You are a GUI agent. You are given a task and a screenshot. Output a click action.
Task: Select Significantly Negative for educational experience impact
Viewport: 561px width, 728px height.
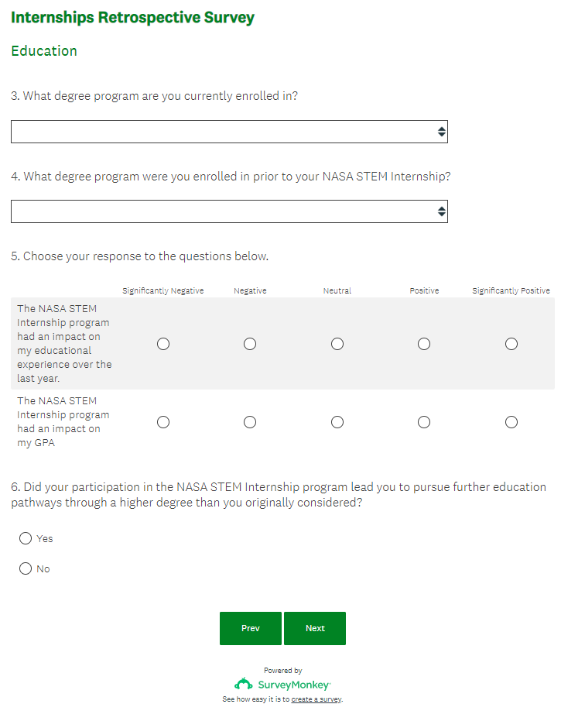click(163, 344)
